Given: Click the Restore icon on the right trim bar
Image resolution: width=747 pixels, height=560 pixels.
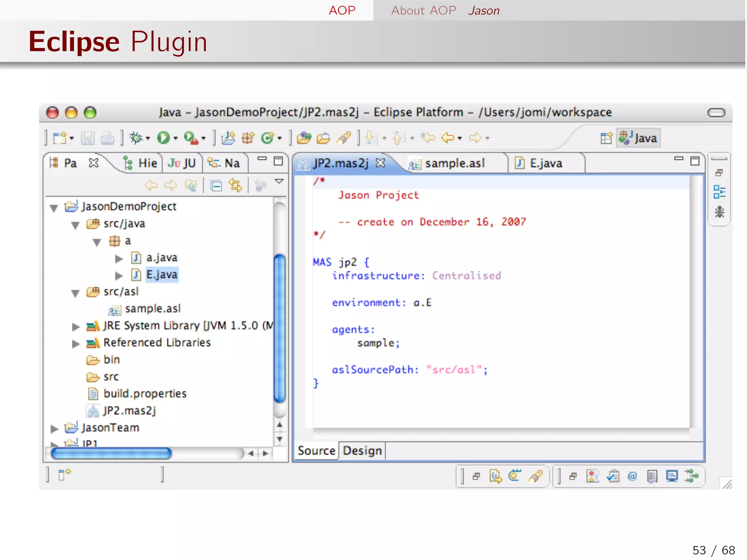Looking at the screenshot, I should tap(719, 173).
